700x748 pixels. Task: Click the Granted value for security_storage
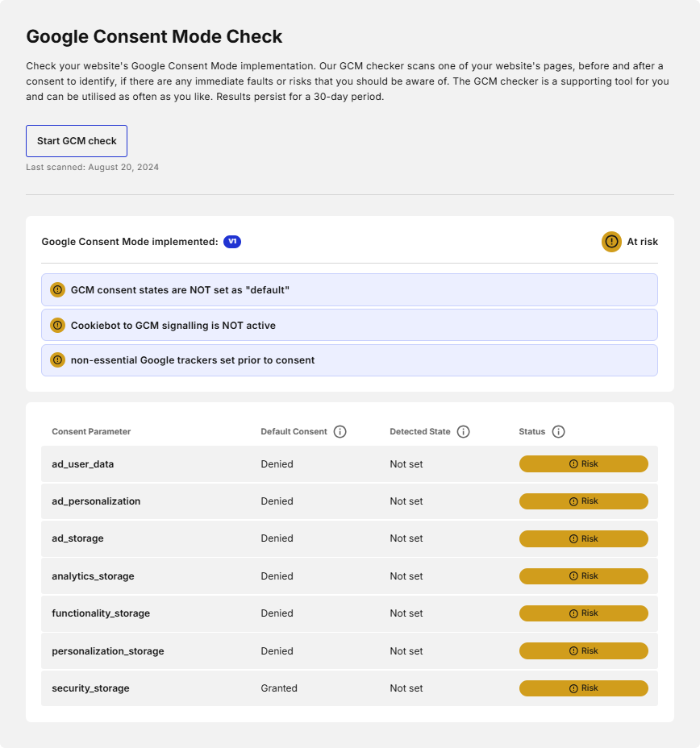pyautogui.click(x=279, y=688)
